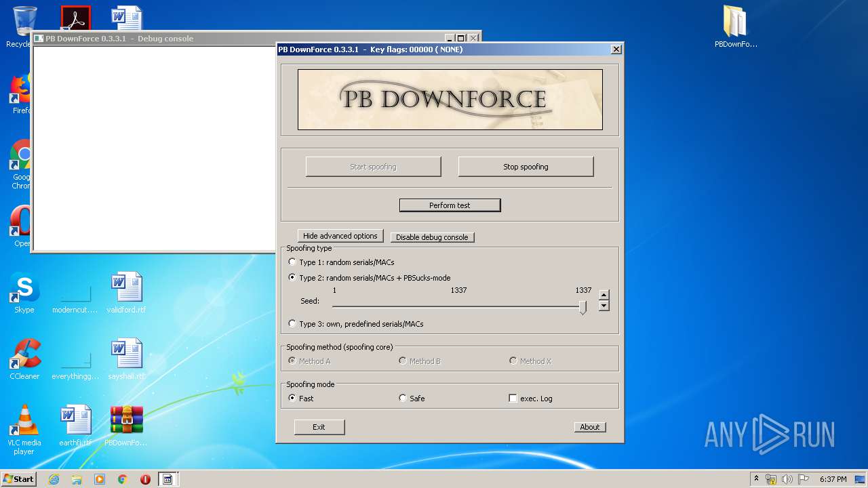Viewport: 868px width, 488px height.
Task: Choose the Fast spoofing mode
Action: 292,399
